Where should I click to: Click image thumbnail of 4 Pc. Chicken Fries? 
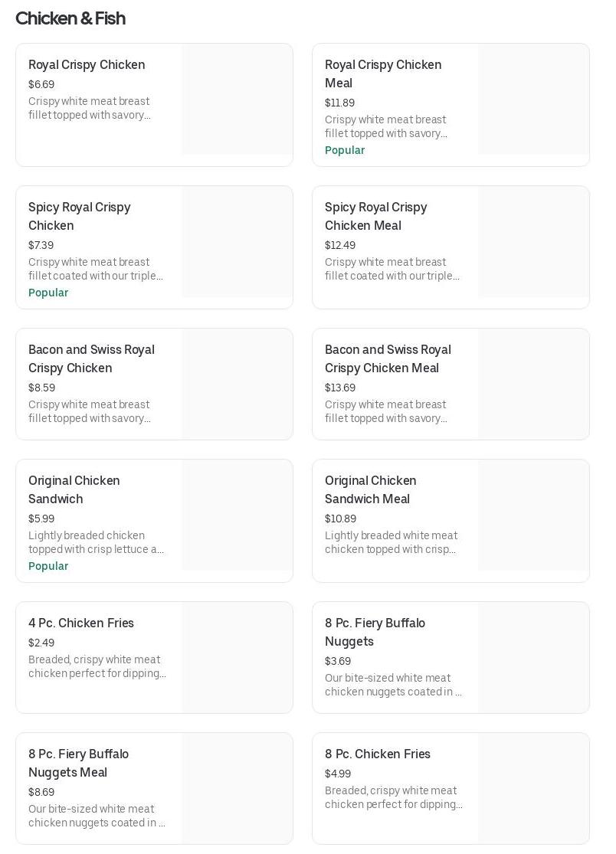click(237, 657)
